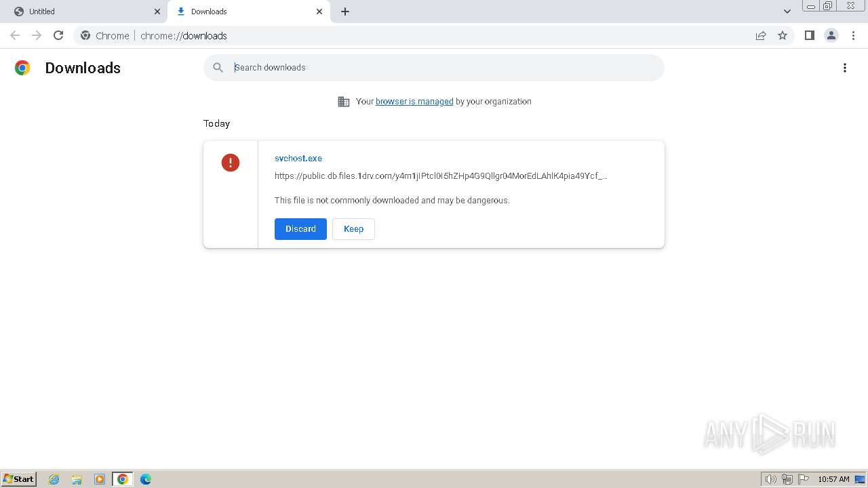
Task: Focus the Search downloads field
Action: (434, 68)
